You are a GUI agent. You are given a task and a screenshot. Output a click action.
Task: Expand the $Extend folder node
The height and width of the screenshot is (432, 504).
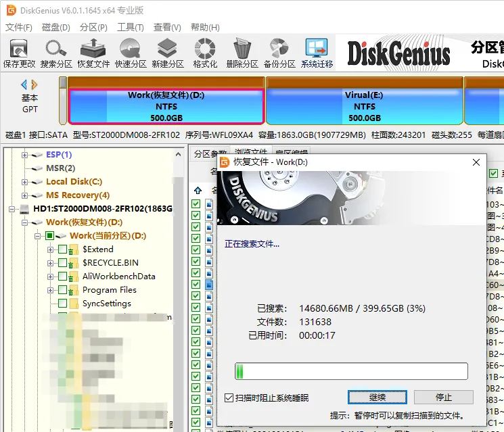click(x=51, y=249)
